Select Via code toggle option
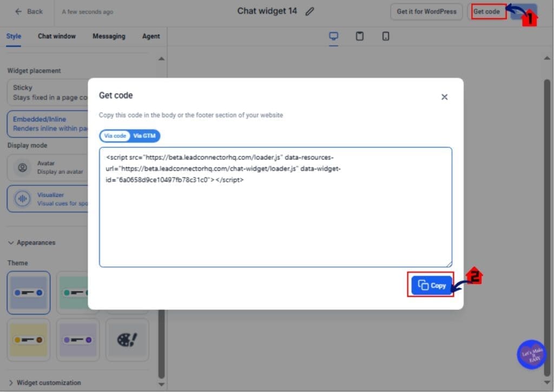The height and width of the screenshot is (392, 554). [115, 136]
